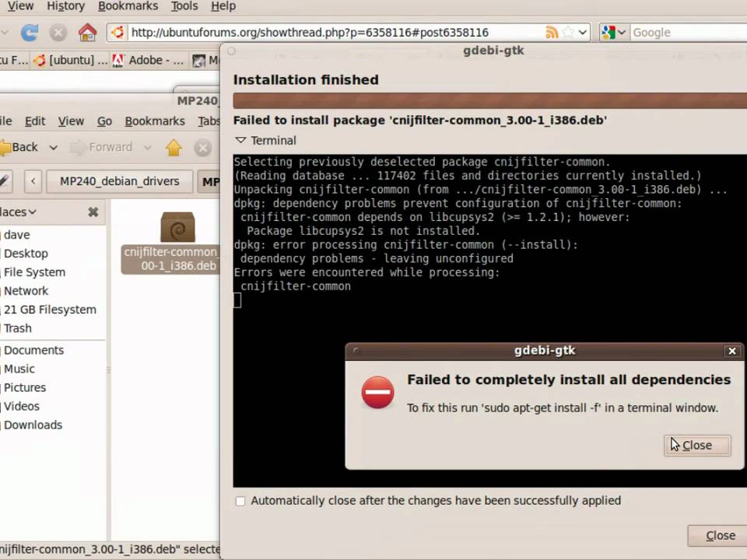Viewport: 747px width, 560px height.
Task: Select the cnijfilter-common deb package icon
Action: pyautogui.click(x=177, y=228)
